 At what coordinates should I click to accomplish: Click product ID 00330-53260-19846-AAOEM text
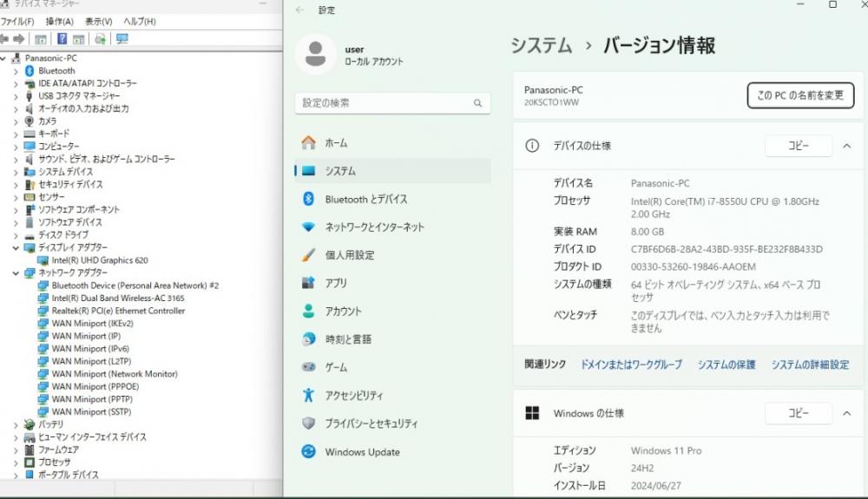click(693, 266)
